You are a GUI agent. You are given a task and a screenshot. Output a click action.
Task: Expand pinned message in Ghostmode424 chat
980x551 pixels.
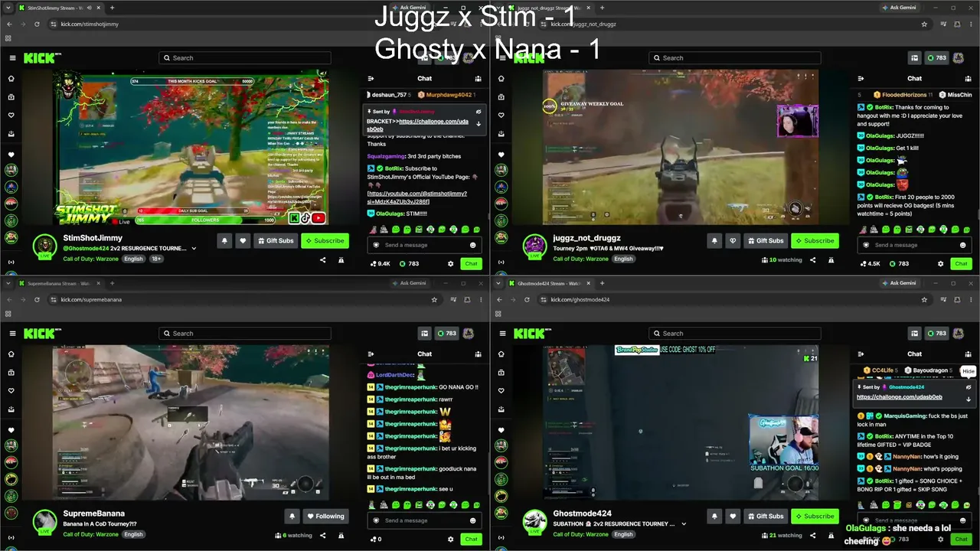969,399
